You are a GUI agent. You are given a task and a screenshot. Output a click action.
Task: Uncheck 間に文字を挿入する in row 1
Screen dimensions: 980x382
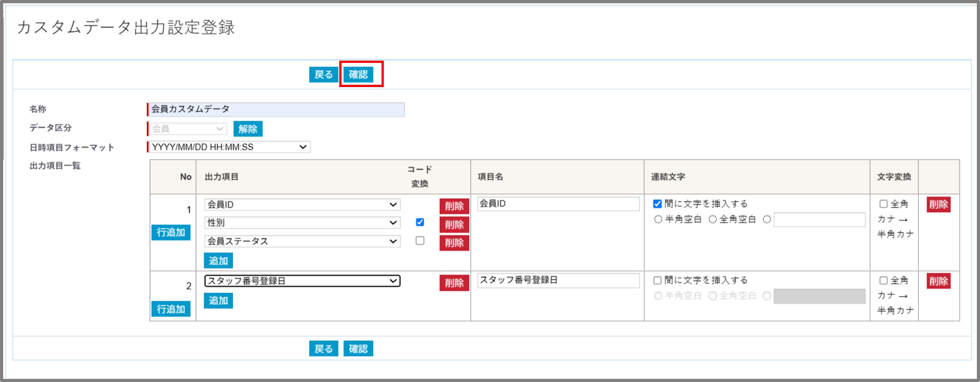point(657,204)
